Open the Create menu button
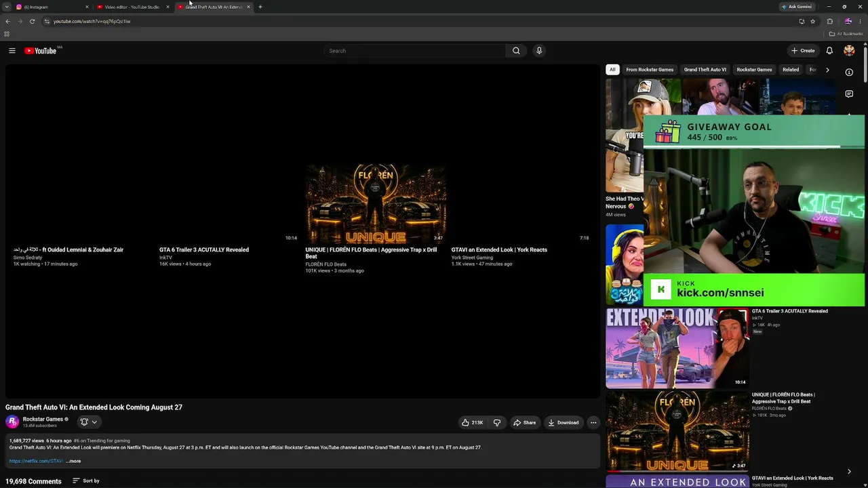Image resolution: width=868 pixels, height=488 pixels. click(x=803, y=51)
